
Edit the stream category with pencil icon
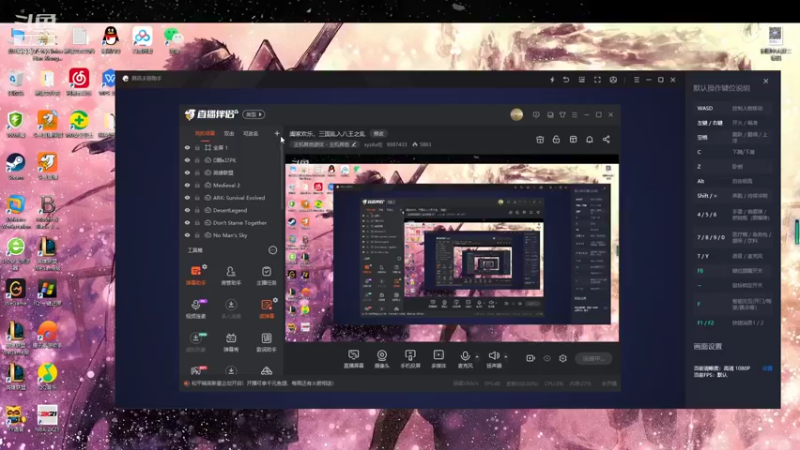tap(354, 144)
